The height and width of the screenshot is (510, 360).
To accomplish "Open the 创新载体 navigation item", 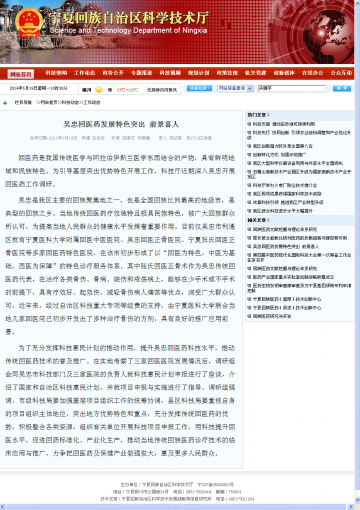I will [x=284, y=73].
